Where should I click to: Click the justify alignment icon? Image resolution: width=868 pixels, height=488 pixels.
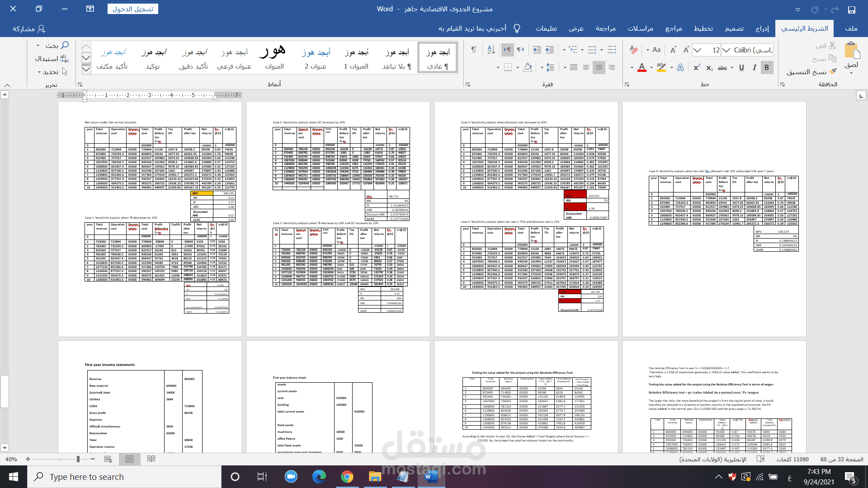574,68
